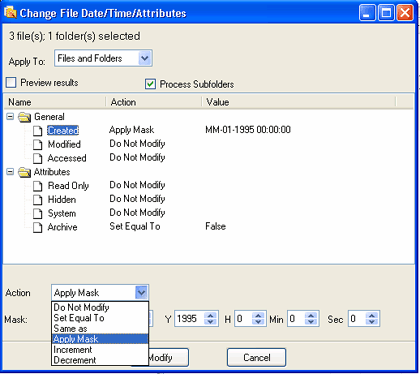Screen dimensions: 420x374
Task: Click Do Not Modify in Modified row
Action: [137, 144]
